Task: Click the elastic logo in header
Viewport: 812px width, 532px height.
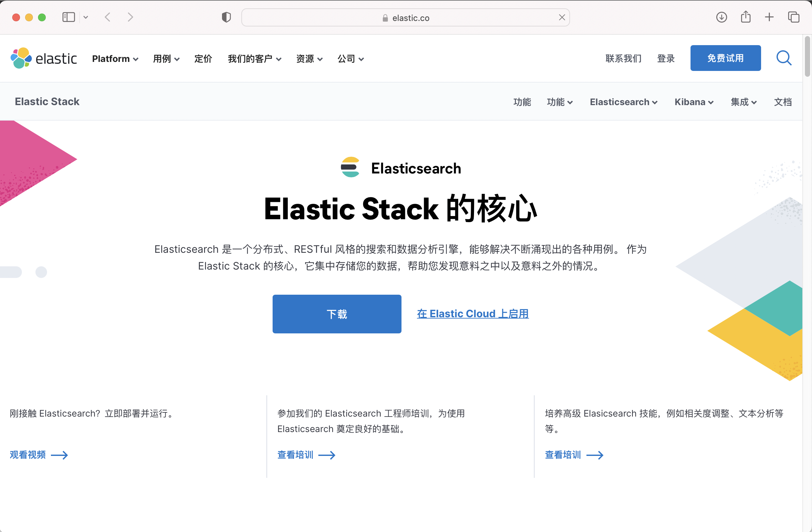Action: point(44,58)
